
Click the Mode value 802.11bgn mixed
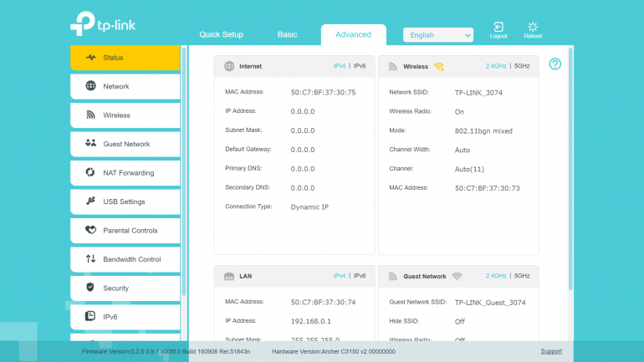click(483, 131)
